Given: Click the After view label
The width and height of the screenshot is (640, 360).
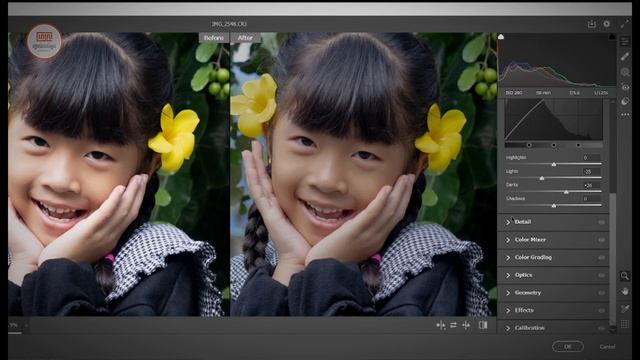Looking at the screenshot, I should pyautogui.click(x=245, y=38).
